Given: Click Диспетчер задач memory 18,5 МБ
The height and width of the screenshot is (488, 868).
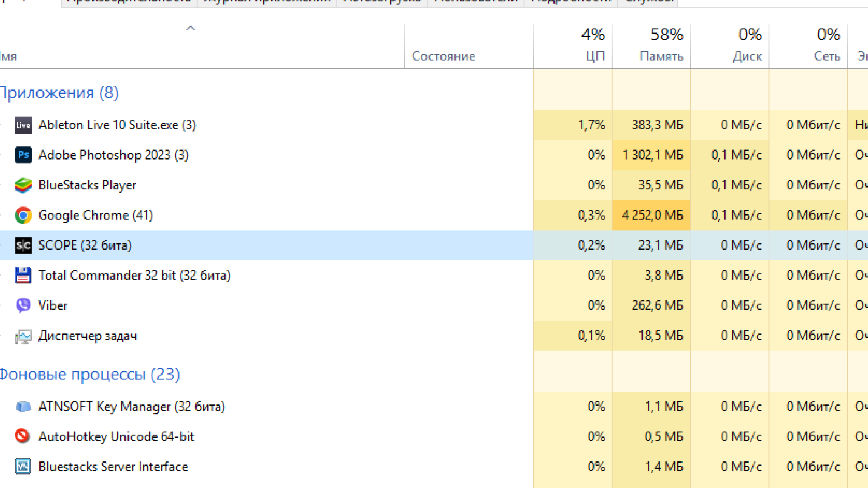Looking at the screenshot, I should [x=660, y=336].
